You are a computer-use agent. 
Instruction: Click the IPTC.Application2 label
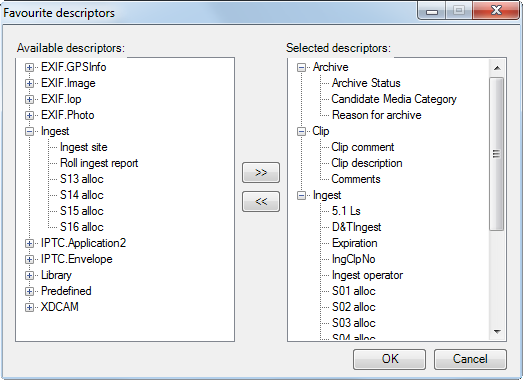[x=83, y=243]
